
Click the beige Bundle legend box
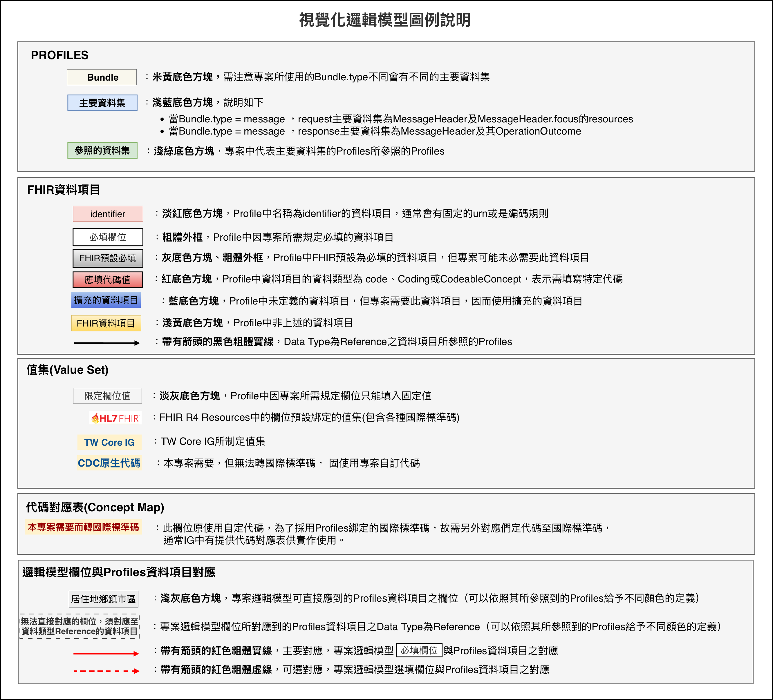point(102,77)
